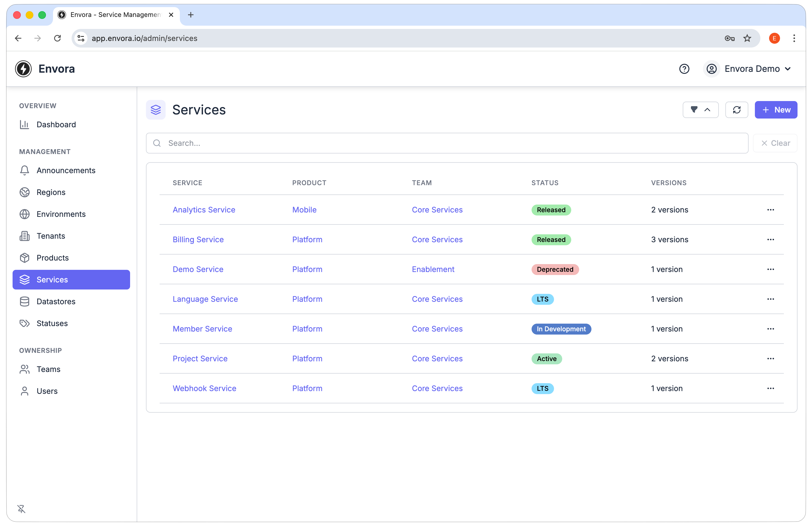The width and height of the screenshot is (812, 526).
Task: Open the browser three-dot menu
Action: point(794,38)
